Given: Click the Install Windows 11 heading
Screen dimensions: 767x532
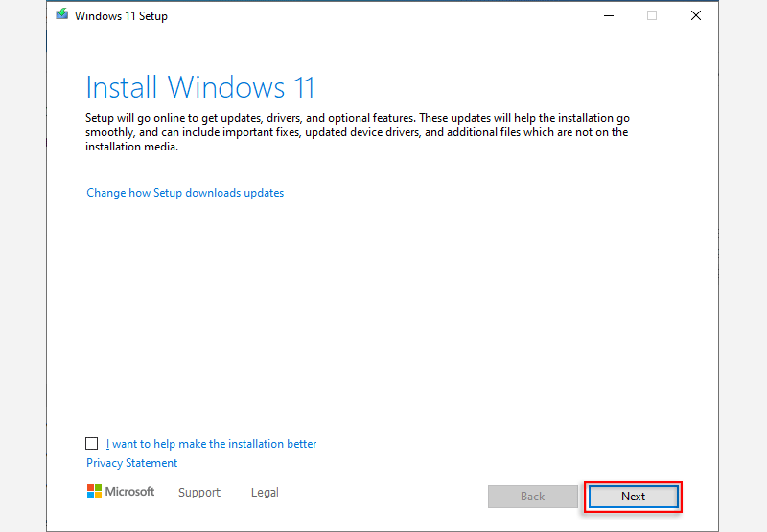Looking at the screenshot, I should point(200,87).
